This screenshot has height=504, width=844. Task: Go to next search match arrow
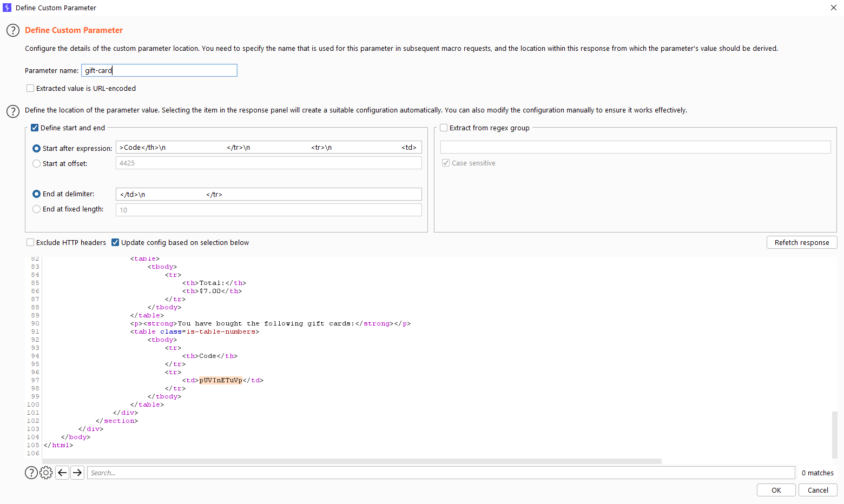pos(77,473)
